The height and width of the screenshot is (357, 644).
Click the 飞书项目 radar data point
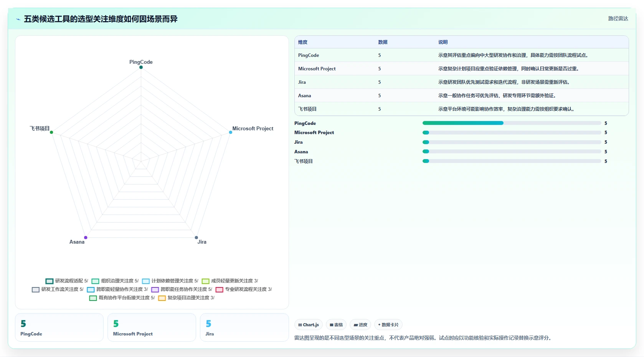pyautogui.click(x=51, y=132)
